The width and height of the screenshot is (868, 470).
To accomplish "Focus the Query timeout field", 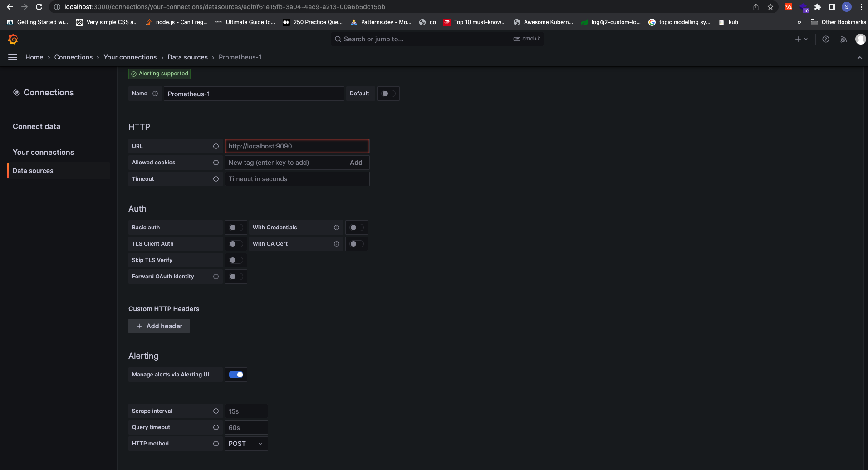I will (246, 427).
